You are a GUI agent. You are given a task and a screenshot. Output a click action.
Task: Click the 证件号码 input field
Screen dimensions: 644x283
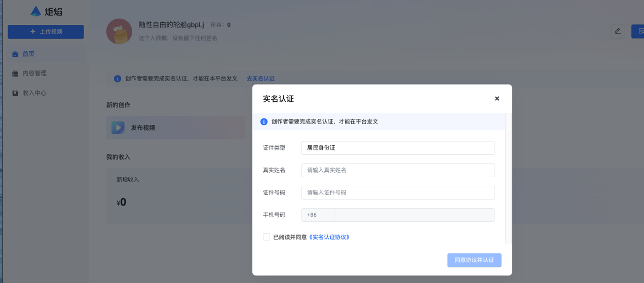pos(398,192)
